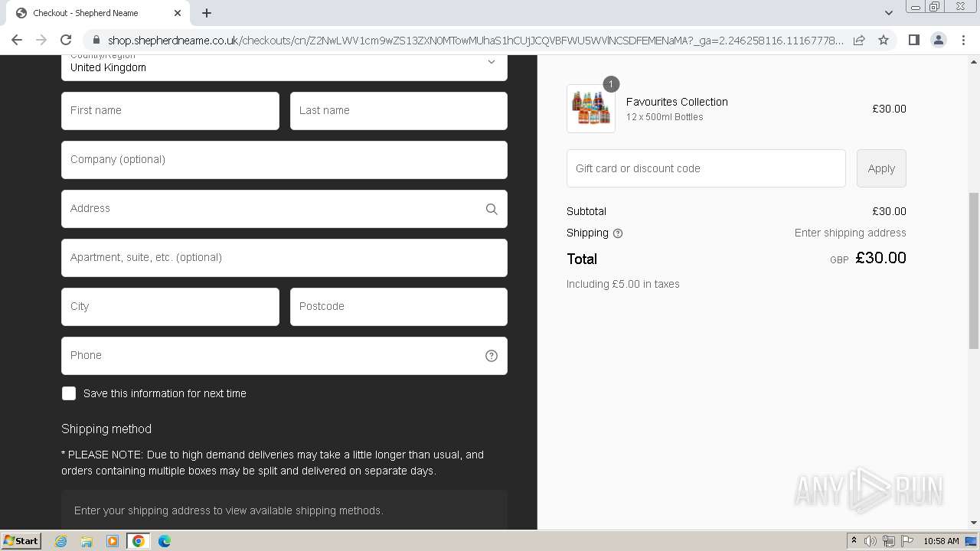Viewport: 980px width, 551px height.
Task: Focus the Gift card or discount code field
Action: click(706, 168)
